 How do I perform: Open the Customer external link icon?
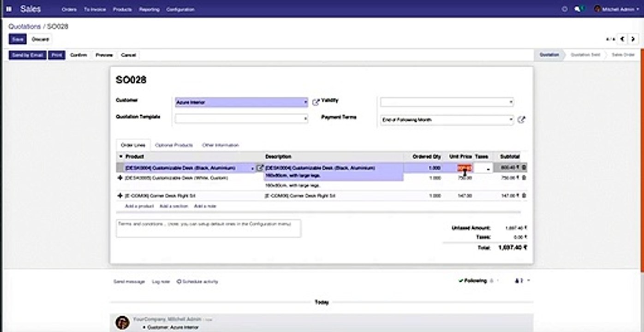316,102
